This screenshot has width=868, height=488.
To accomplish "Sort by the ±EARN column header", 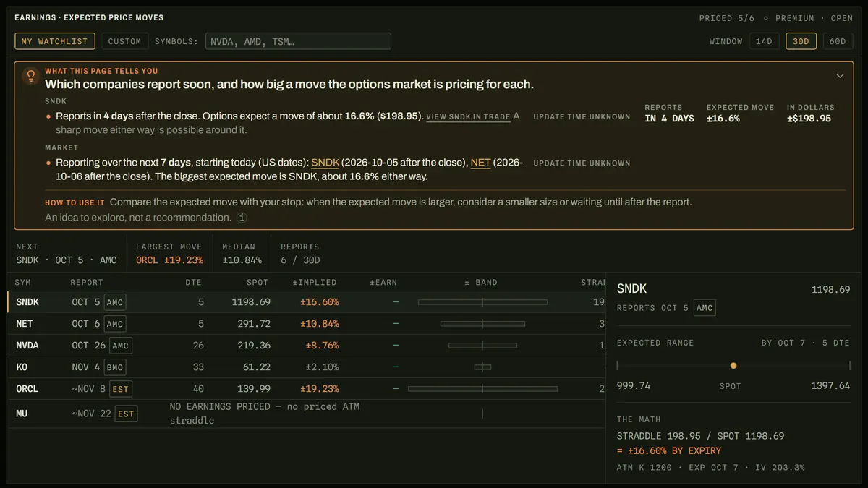I will click(383, 282).
